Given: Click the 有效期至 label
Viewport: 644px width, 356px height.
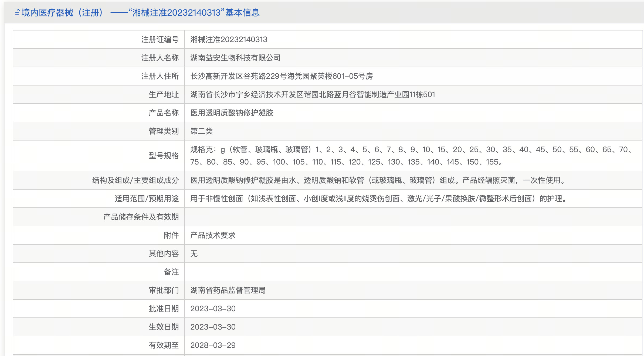Looking at the screenshot, I should [x=164, y=345].
